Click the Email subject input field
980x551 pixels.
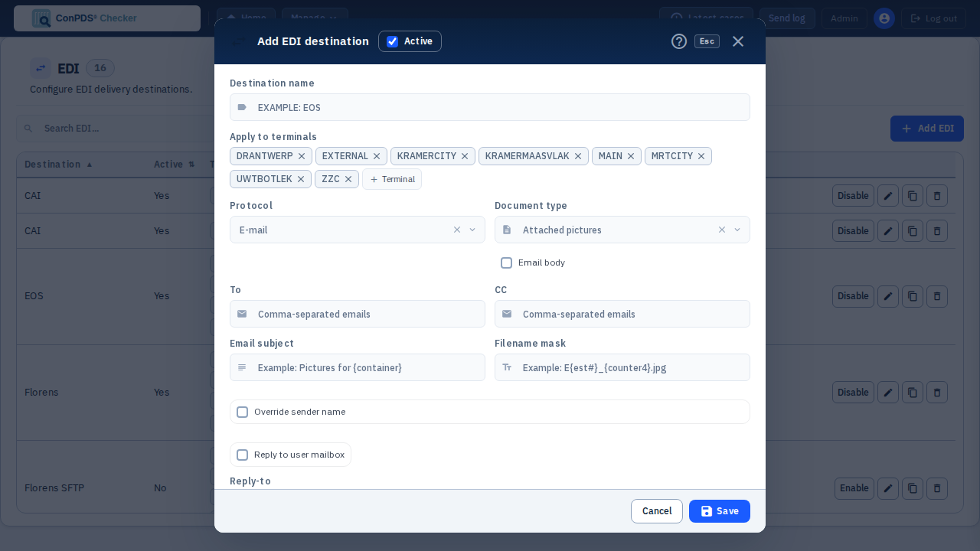358,367
